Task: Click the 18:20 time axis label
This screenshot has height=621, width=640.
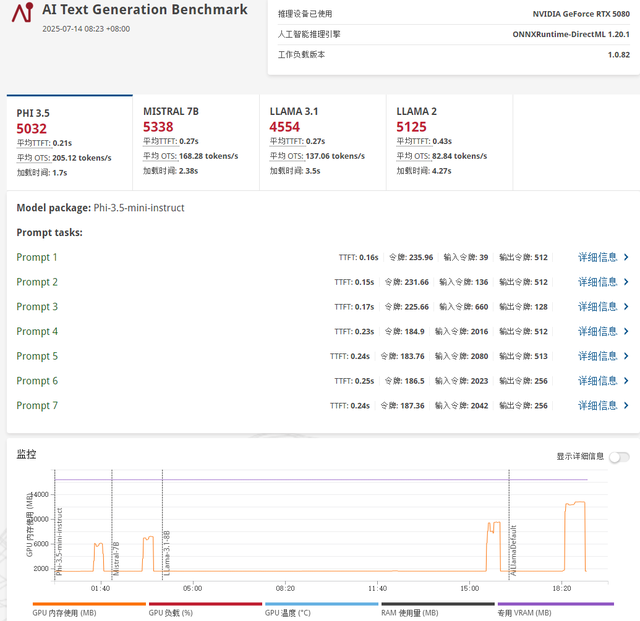Action: point(562,588)
